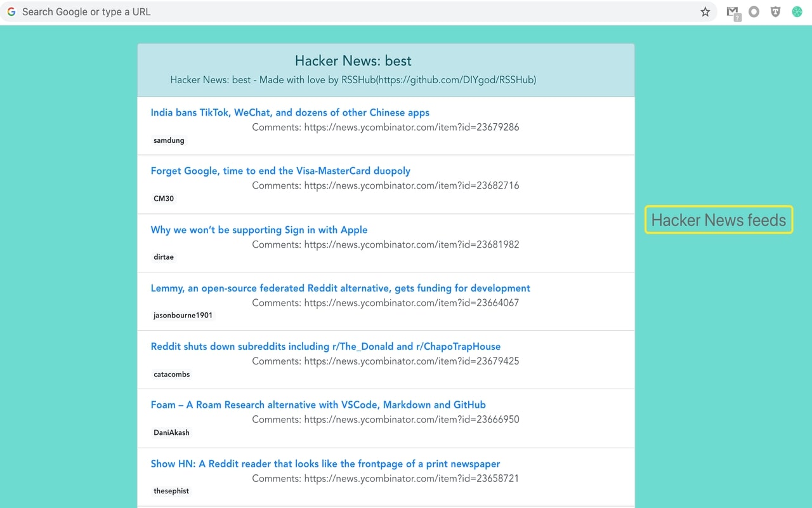Click comments URL ending id=23682716
The height and width of the screenshot is (508, 812).
(412, 185)
